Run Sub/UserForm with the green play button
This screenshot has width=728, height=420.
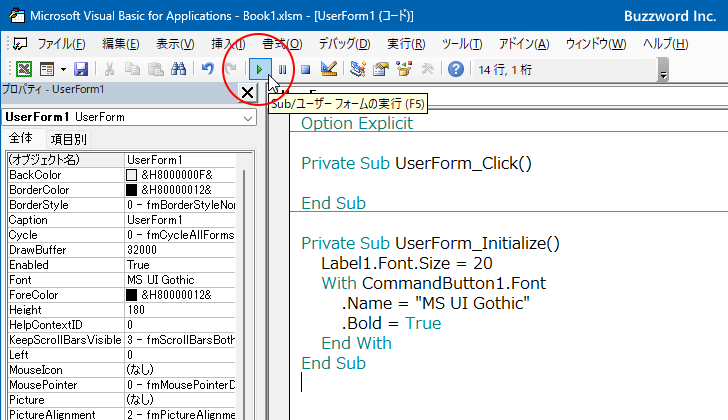(x=260, y=70)
